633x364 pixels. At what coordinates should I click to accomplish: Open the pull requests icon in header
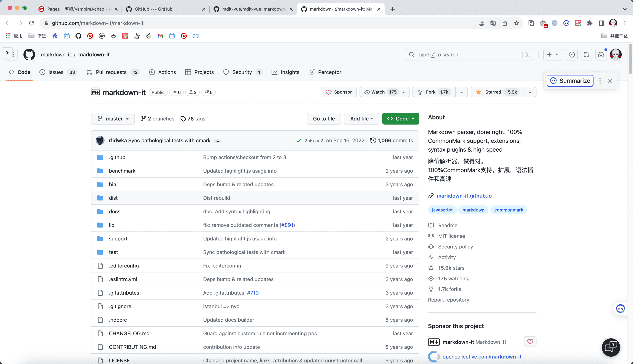click(586, 55)
